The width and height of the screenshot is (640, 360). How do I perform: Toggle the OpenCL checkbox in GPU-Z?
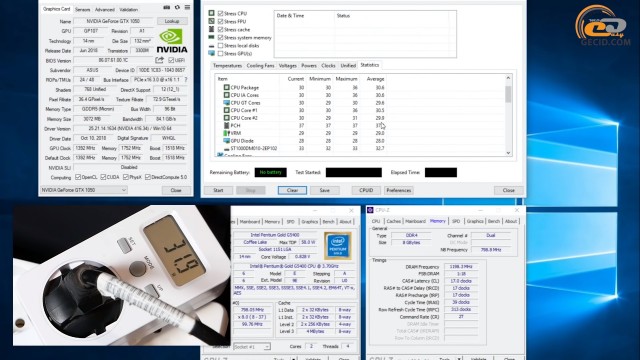[78, 177]
